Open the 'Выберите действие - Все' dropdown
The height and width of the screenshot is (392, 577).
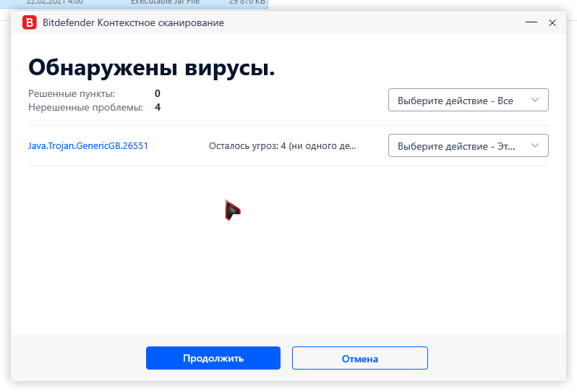pyautogui.click(x=468, y=100)
